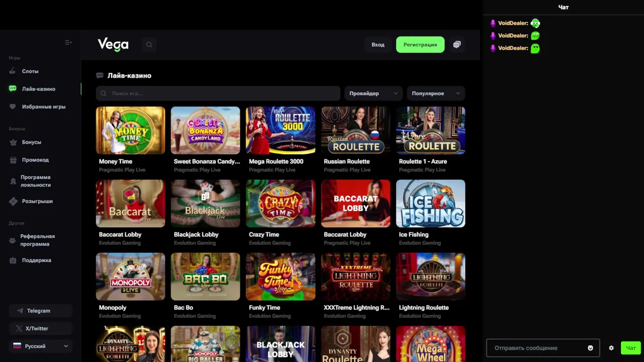Click the live badge icon beside Лайв-казино
The height and width of the screenshot is (362, 644).
click(13, 88)
